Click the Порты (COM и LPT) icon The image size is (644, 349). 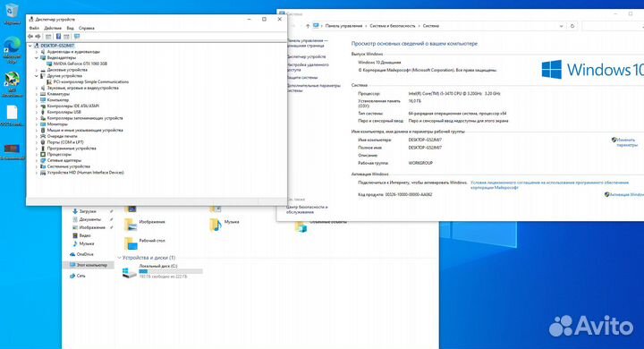point(43,142)
